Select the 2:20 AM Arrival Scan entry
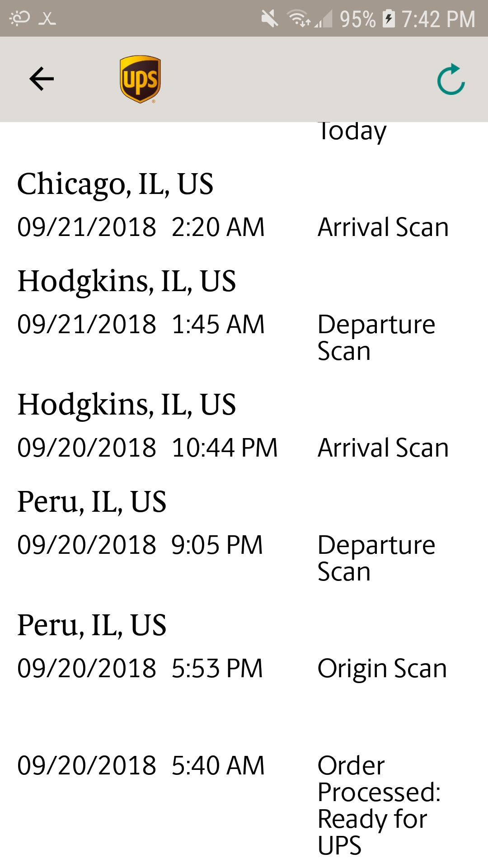 click(233, 227)
